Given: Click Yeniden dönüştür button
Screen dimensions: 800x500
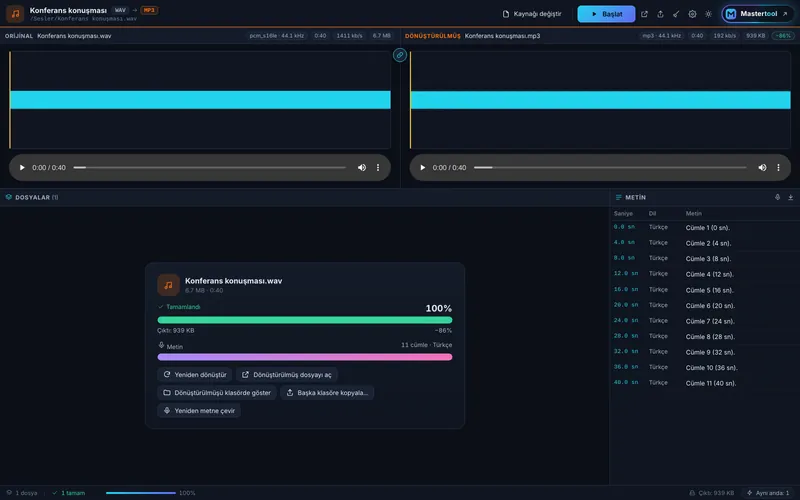Looking at the screenshot, I should coord(195,374).
